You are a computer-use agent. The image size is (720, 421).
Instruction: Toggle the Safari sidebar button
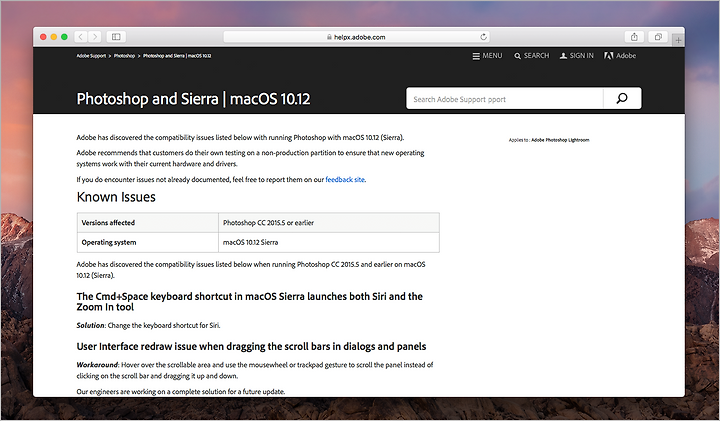[x=116, y=37]
